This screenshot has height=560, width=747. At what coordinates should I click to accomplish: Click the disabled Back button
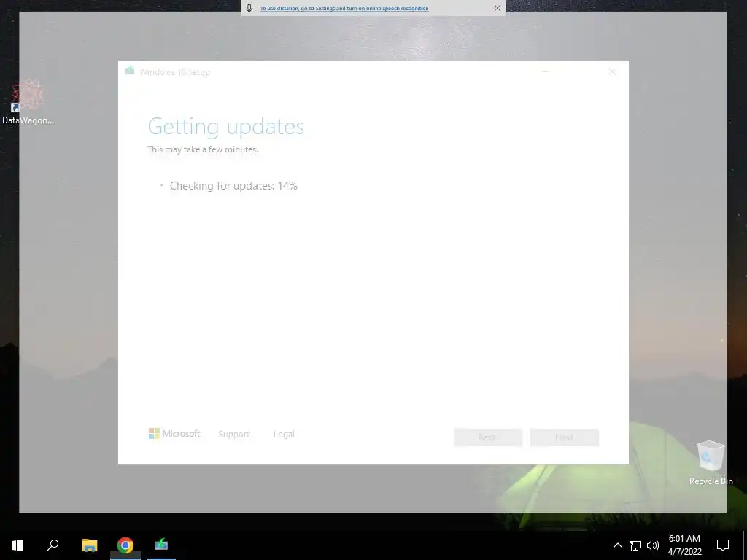pos(488,437)
